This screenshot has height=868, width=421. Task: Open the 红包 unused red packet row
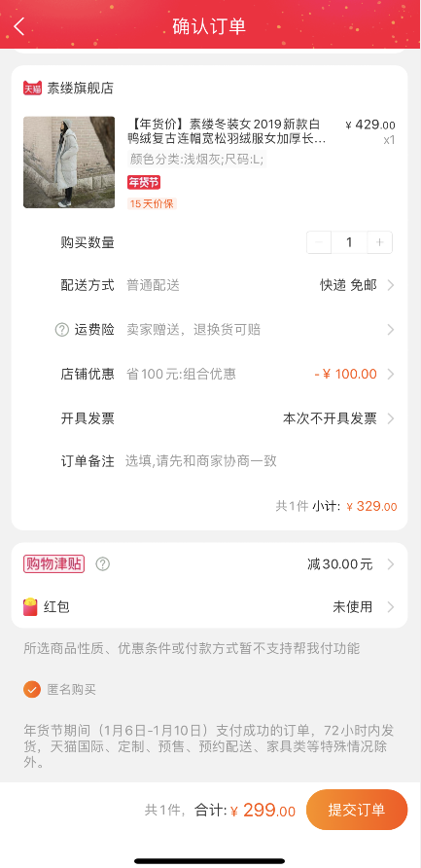209,606
